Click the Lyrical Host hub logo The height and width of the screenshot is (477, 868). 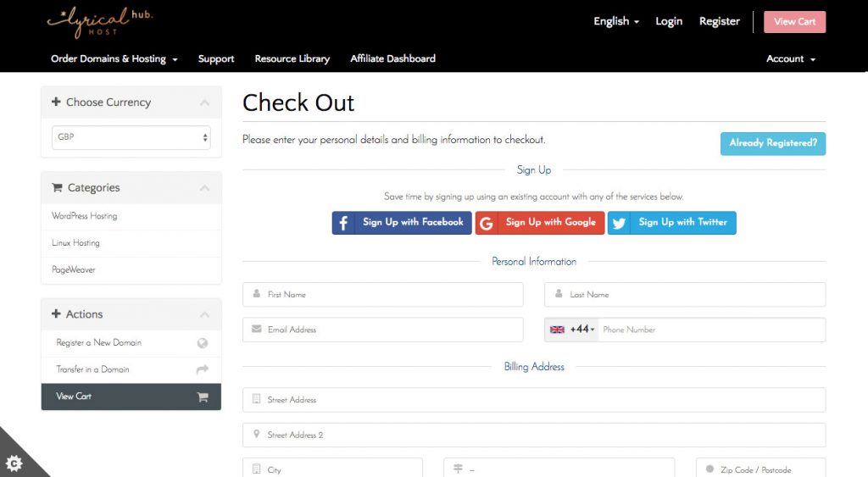[100, 23]
